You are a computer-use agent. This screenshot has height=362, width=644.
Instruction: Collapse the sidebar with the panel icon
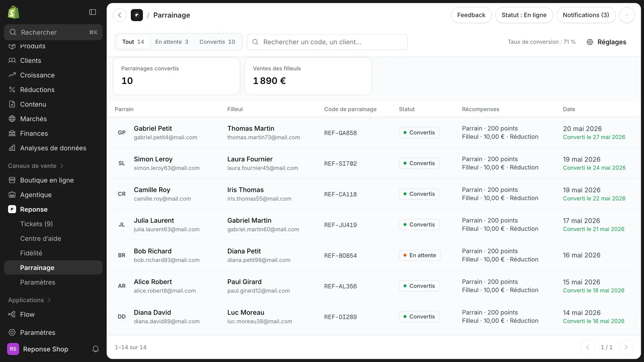[x=92, y=12]
